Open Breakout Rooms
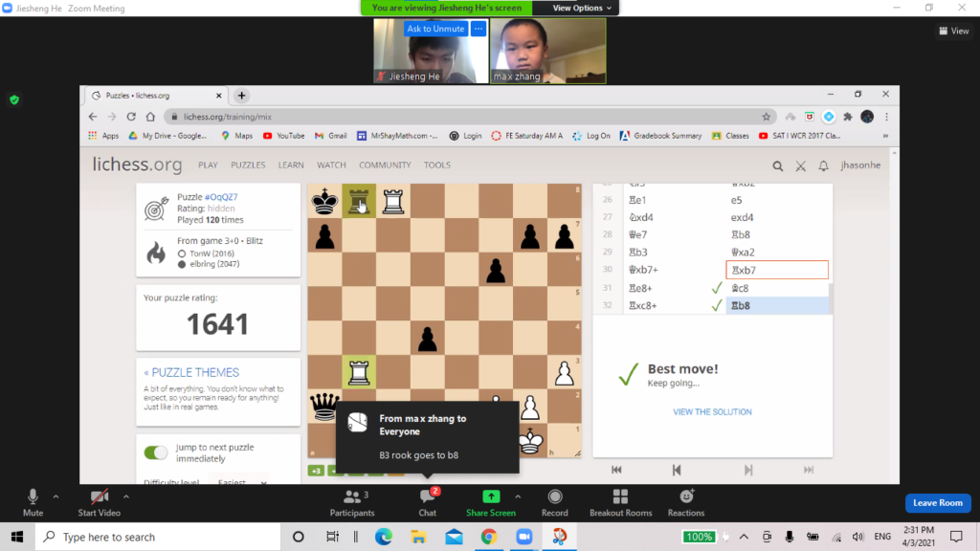This screenshot has width=980, height=551. pyautogui.click(x=620, y=503)
